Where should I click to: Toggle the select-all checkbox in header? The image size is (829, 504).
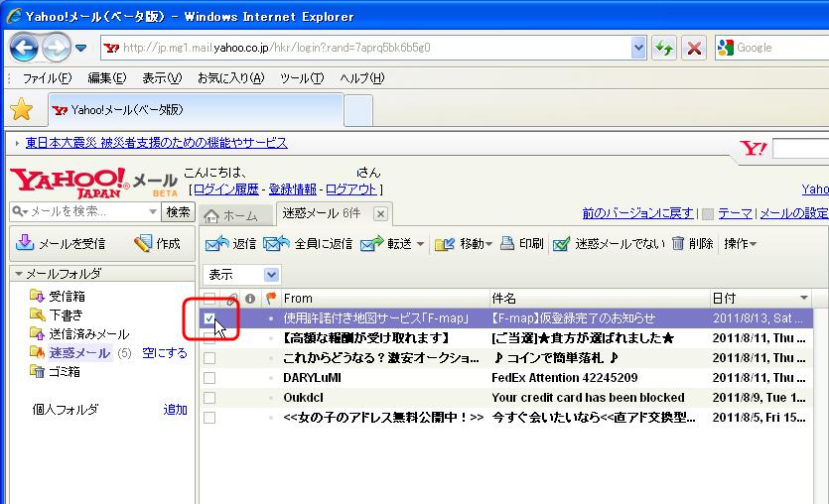(209, 299)
